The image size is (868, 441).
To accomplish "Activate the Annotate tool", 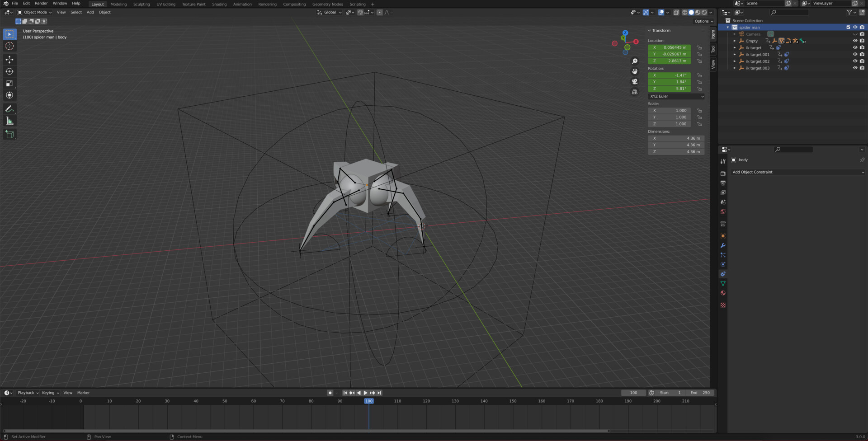I will pos(9,109).
